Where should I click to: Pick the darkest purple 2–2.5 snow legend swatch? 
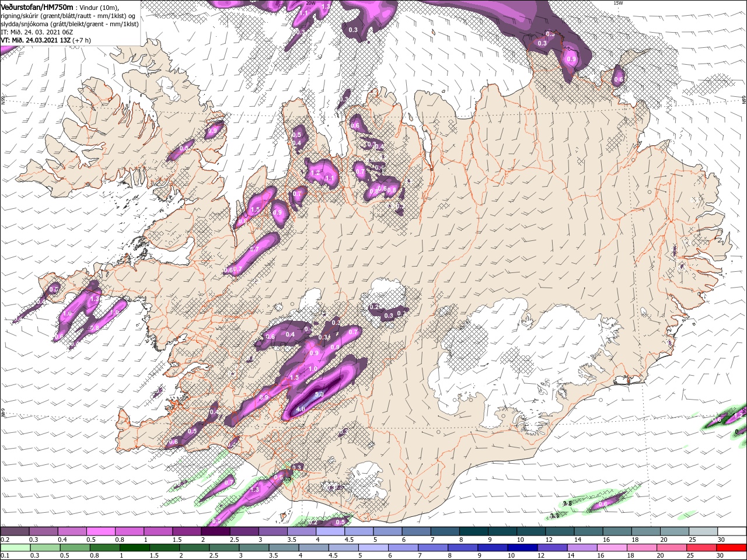[215, 531]
